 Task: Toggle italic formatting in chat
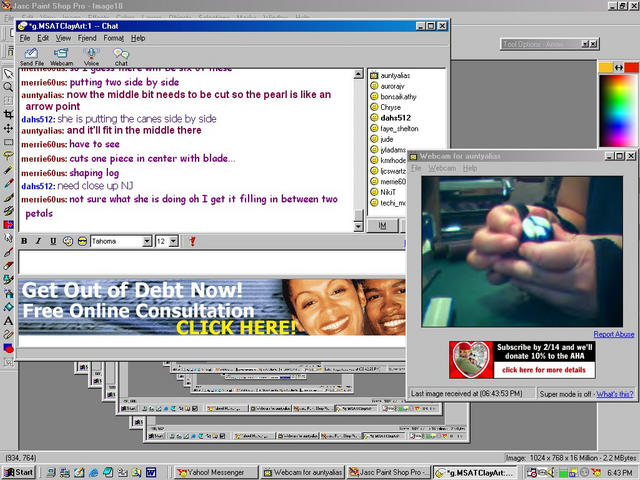(38, 241)
